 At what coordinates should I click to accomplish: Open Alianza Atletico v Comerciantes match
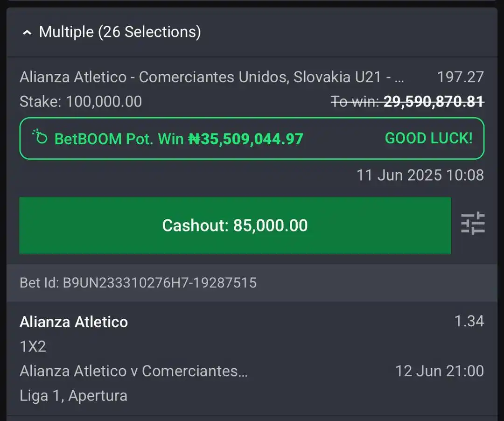pos(133,371)
